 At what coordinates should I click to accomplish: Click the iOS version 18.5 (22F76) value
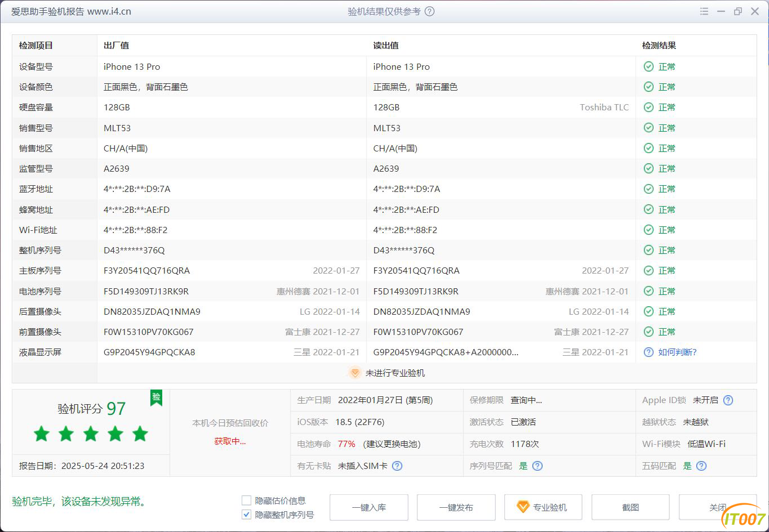pyautogui.click(x=360, y=422)
